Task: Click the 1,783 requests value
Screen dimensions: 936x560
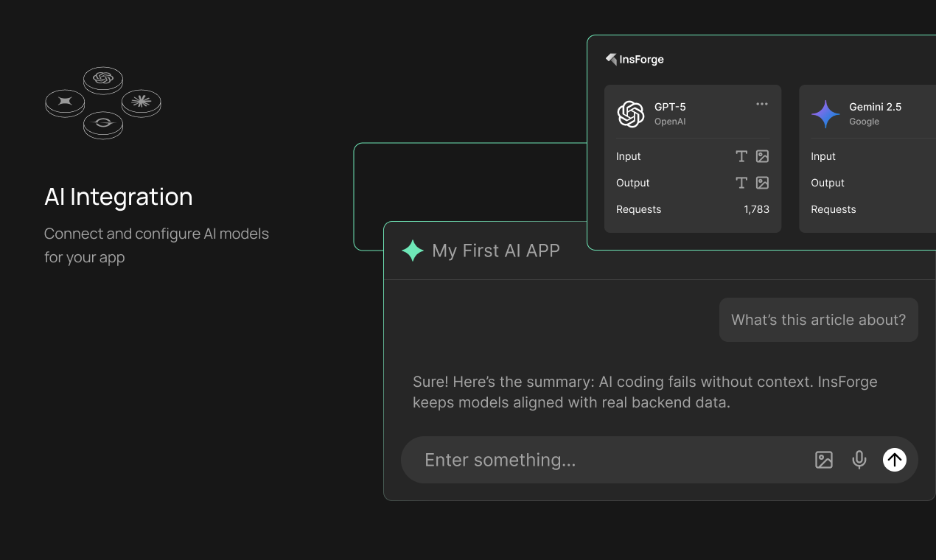Action: tap(757, 209)
